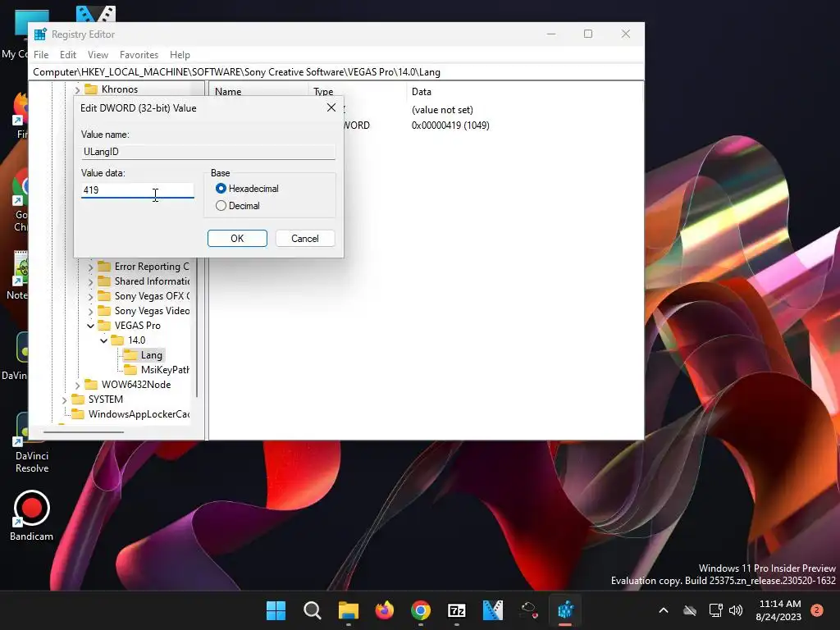The image size is (840, 630).
Task: Click the ULangID value name field
Action: (x=208, y=152)
